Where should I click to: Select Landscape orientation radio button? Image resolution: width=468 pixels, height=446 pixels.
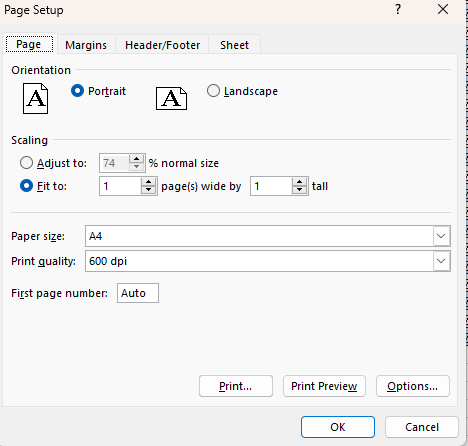tap(213, 91)
